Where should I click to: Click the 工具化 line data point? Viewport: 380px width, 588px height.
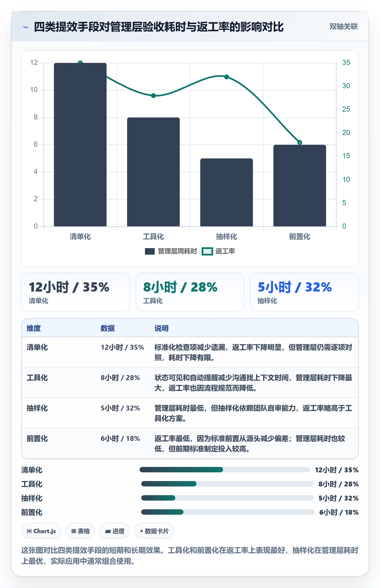pyautogui.click(x=153, y=96)
